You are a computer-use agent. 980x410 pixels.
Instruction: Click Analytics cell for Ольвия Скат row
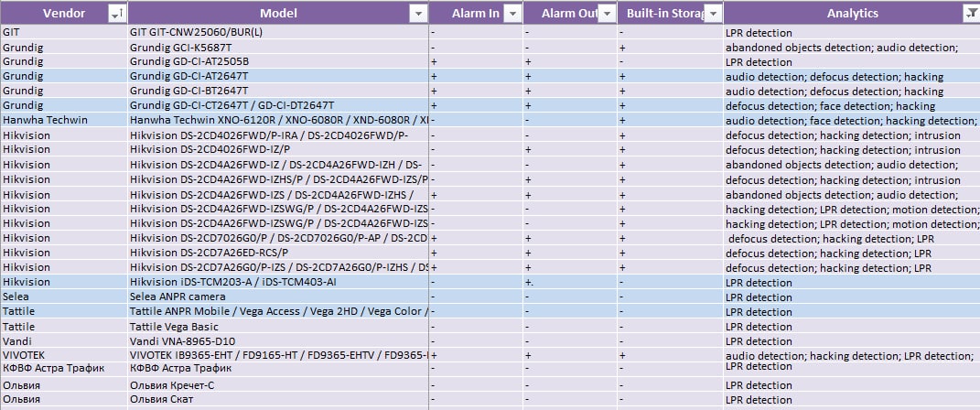pos(852,399)
